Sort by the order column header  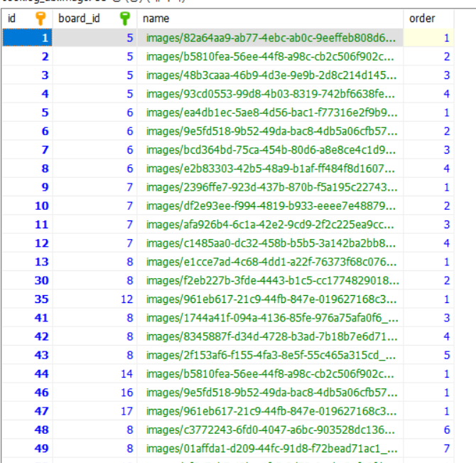pyautogui.click(x=428, y=18)
